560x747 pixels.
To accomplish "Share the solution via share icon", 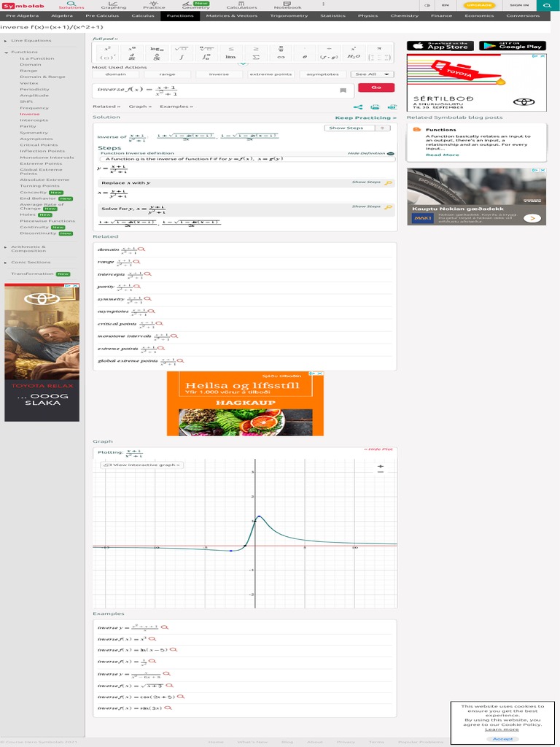I will pos(358,107).
